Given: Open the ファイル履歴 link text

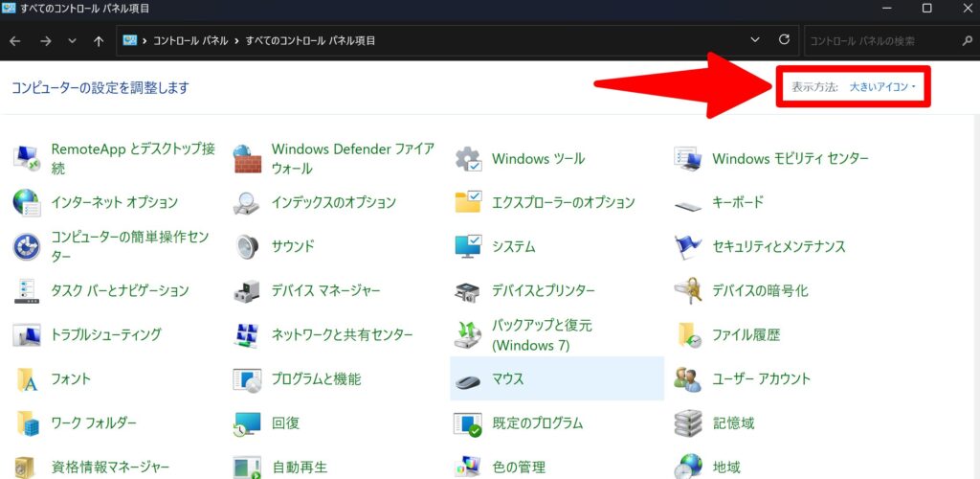Looking at the screenshot, I should pyautogui.click(x=746, y=335).
